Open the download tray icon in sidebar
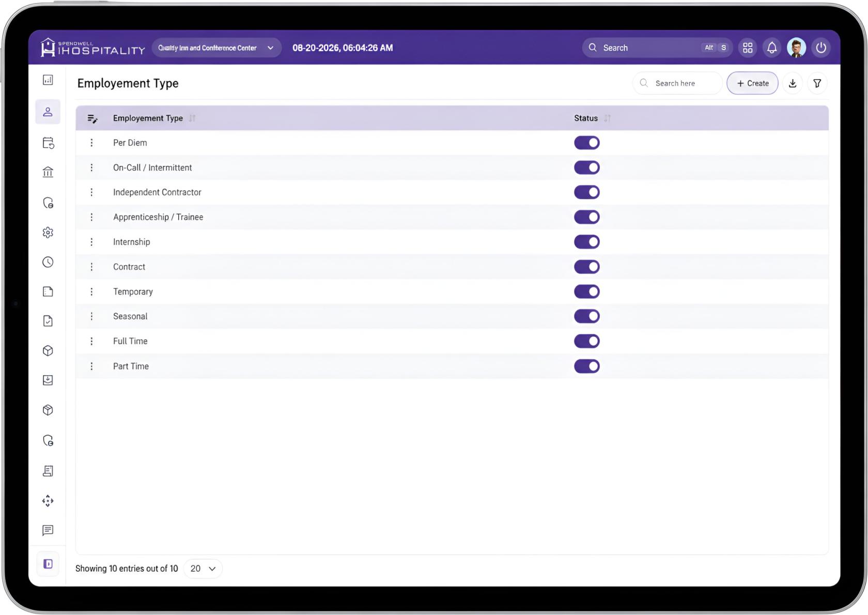This screenshot has width=868, height=615. pyautogui.click(x=48, y=380)
